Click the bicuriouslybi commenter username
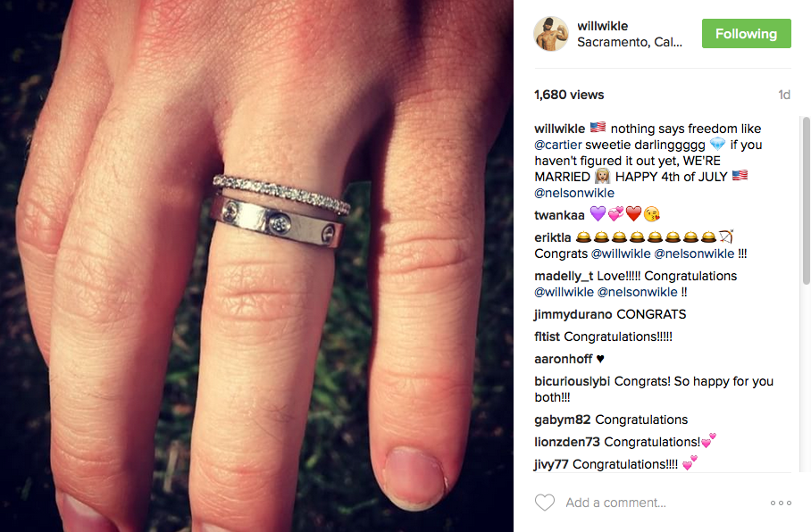 (572, 381)
